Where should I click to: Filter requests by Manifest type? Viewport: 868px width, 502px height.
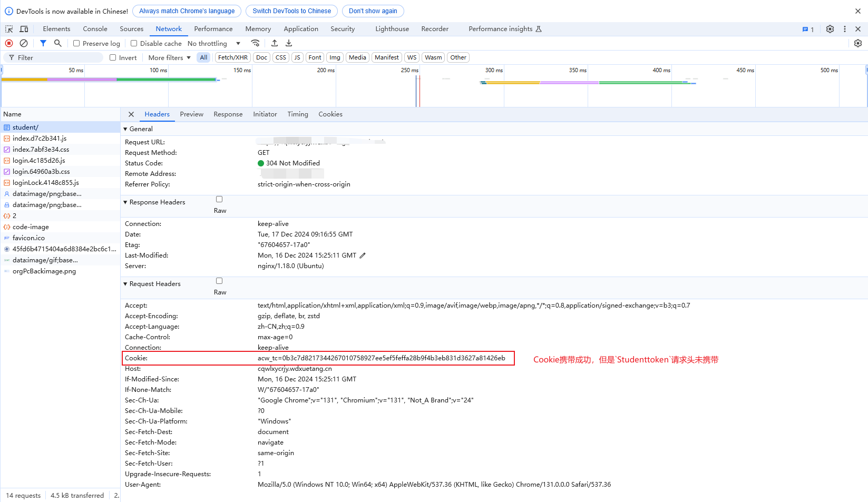tap(387, 57)
